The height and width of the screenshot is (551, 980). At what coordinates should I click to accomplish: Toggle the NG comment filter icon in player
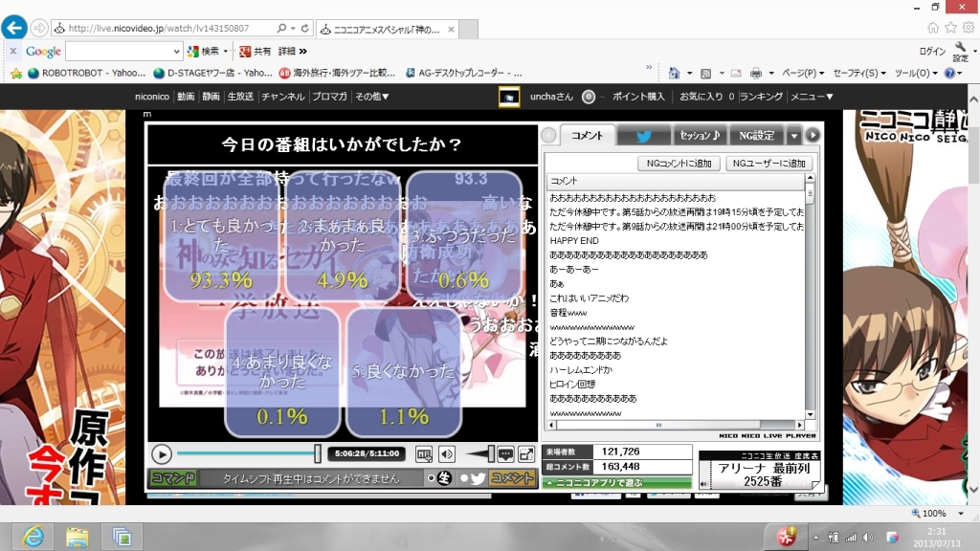point(424,454)
